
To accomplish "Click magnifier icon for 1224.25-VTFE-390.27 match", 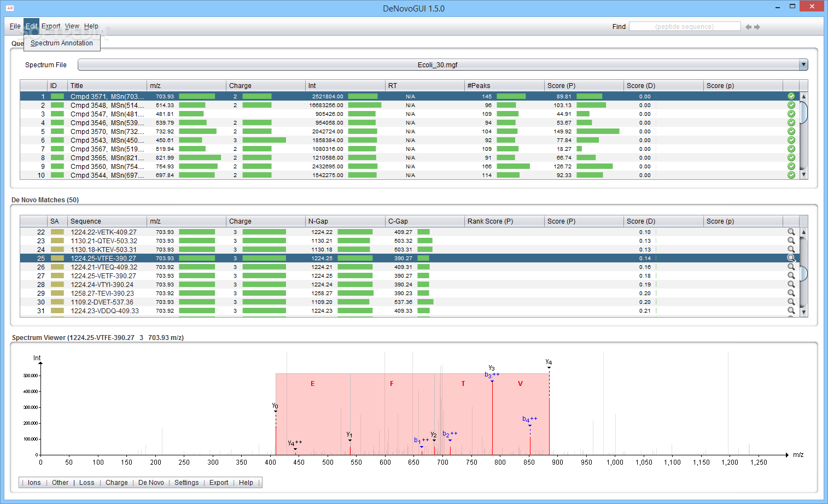I will coord(791,258).
